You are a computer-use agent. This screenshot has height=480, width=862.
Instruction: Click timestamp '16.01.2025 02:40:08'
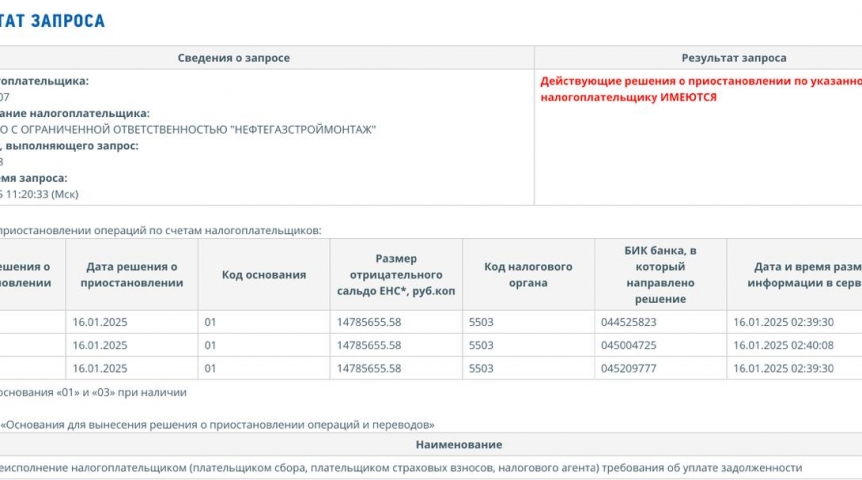(x=783, y=345)
